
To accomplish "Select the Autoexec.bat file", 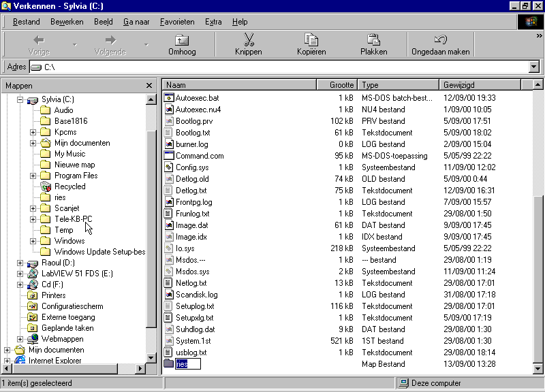I will pyautogui.click(x=197, y=98).
